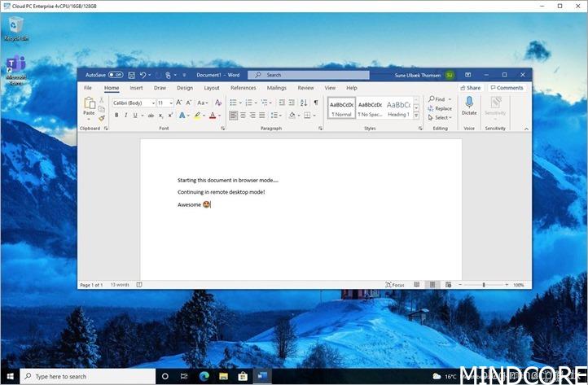Open Microsoft Teams desktop shortcut
The height and width of the screenshot is (385, 588).
(15, 68)
